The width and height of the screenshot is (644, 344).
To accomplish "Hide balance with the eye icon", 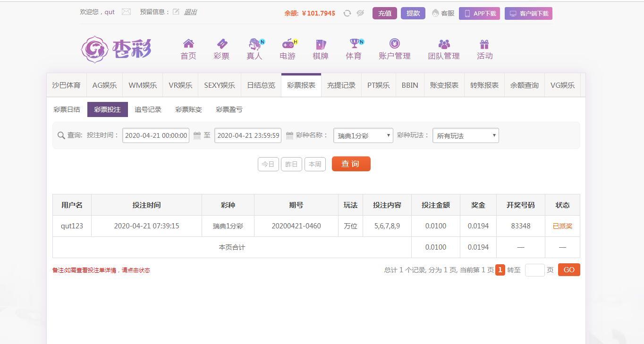I will [360, 13].
